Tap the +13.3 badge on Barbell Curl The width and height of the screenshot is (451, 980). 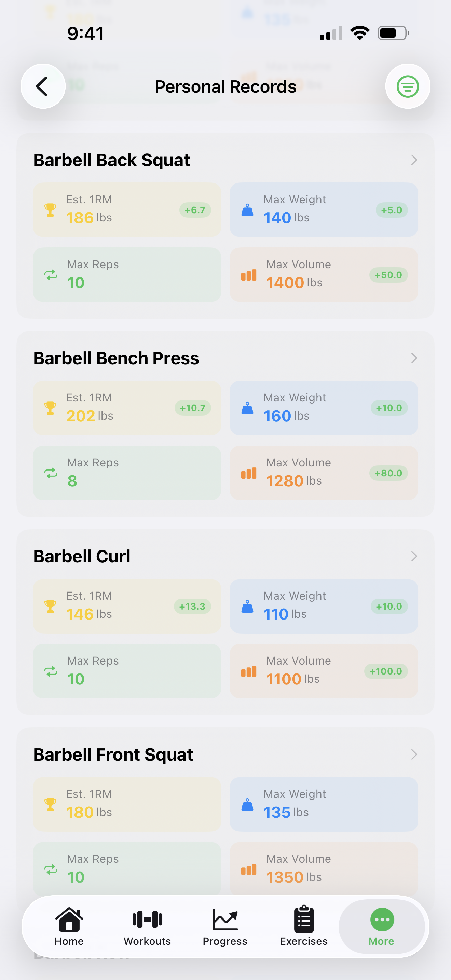pyautogui.click(x=192, y=606)
